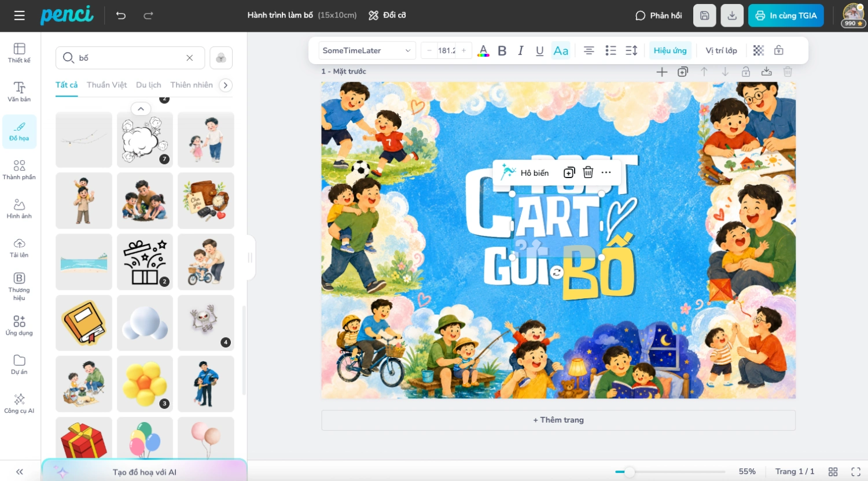
Task: Change the text alignment
Action: pyautogui.click(x=589, y=50)
